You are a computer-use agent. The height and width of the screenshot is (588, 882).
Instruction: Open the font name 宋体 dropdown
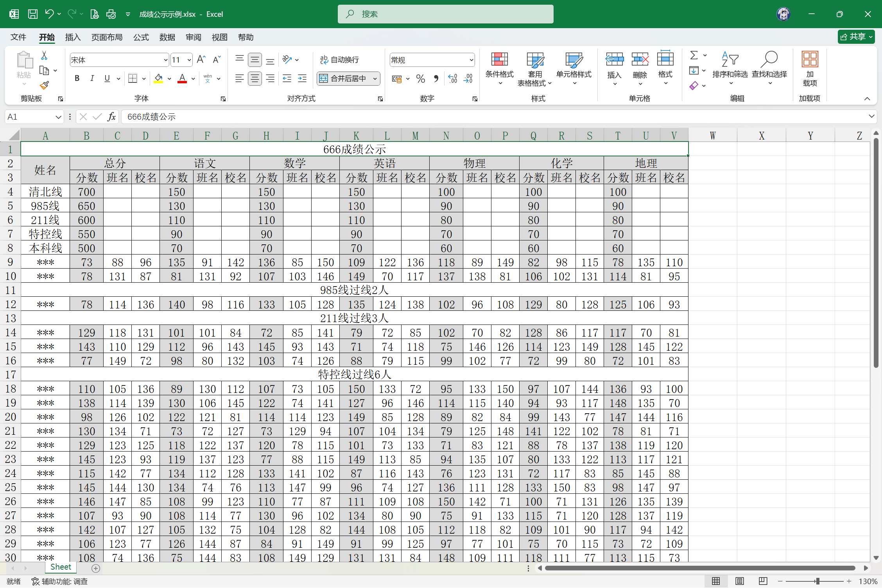point(165,60)
